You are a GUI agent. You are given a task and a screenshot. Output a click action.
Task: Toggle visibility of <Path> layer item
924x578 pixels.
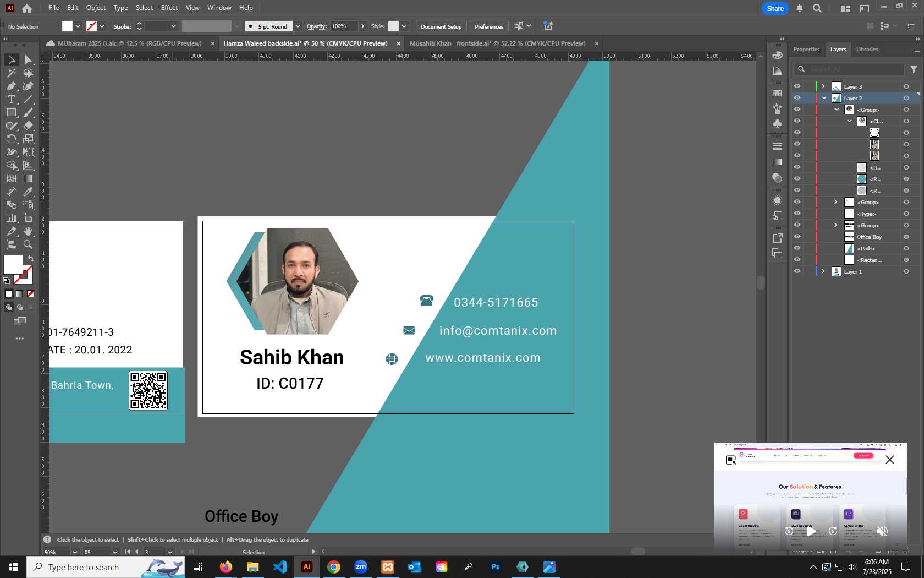(797, 248)
